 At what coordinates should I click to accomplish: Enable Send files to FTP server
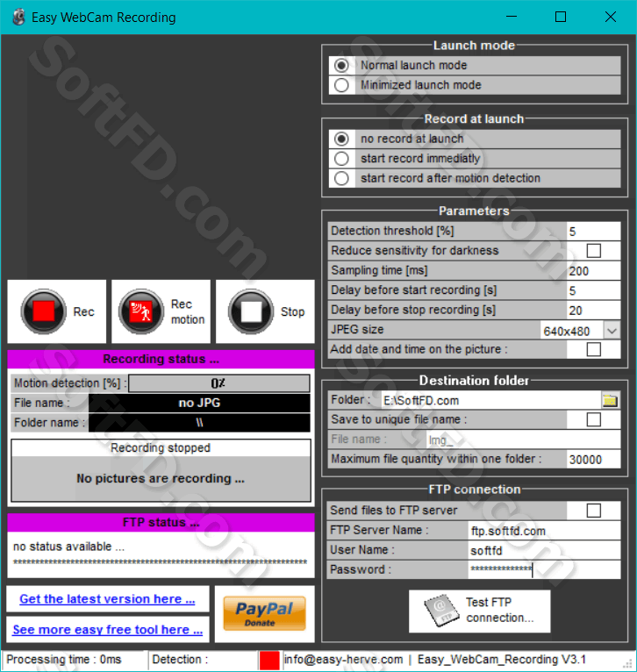pos(594,511)
